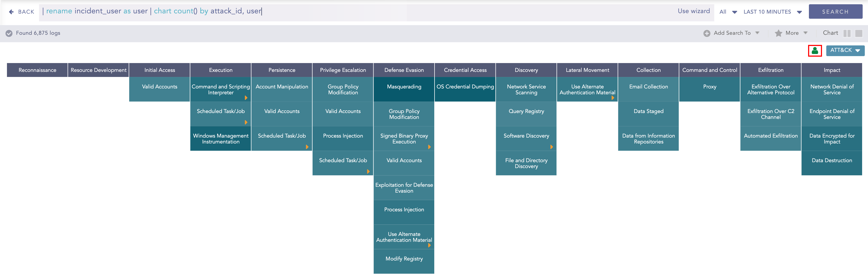Image resolution: width=868 pixels, height=280 pixels.
Task: Open the Last 10 Minutes time range dropdown
Action: pos(772,12)
